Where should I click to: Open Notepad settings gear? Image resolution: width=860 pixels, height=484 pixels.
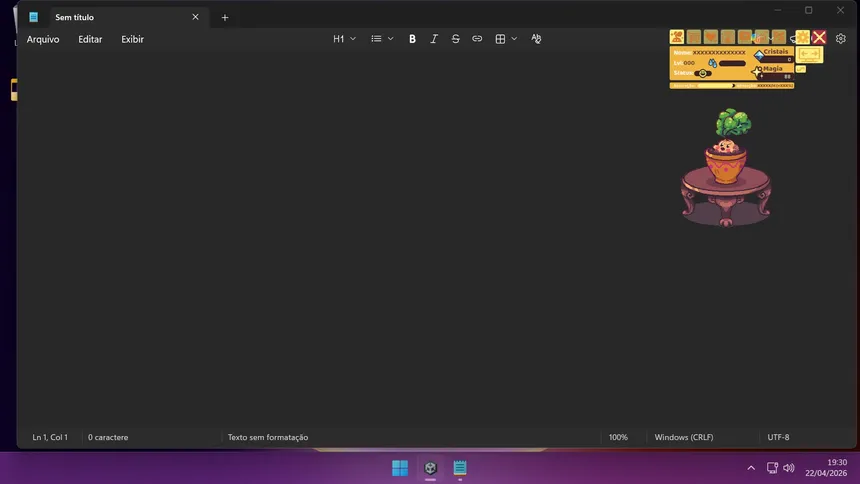840,39
